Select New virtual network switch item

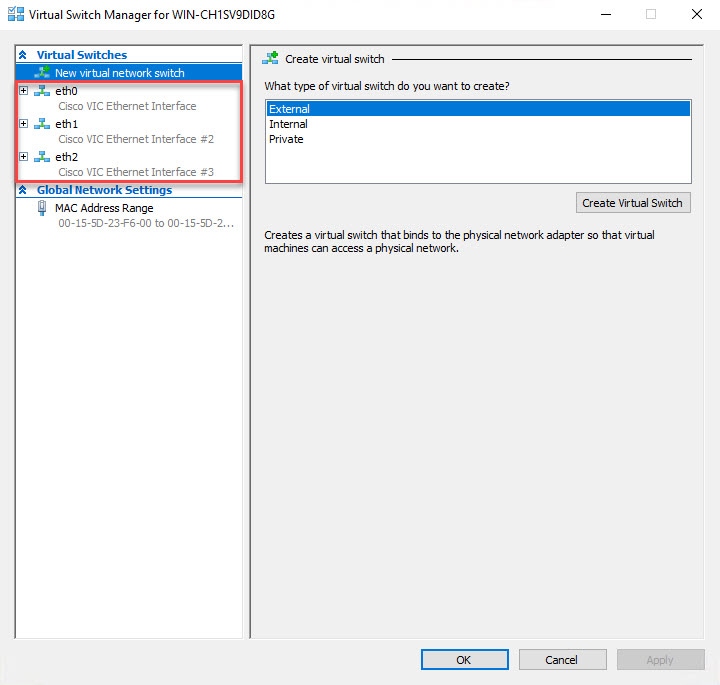pyautogui.click(x=129, y=73)
